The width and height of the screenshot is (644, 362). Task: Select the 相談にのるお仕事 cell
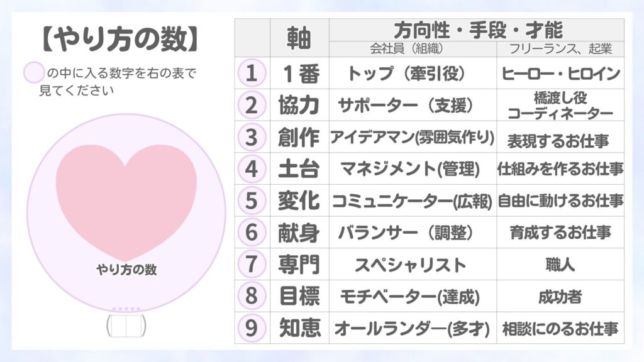point(560,328)
